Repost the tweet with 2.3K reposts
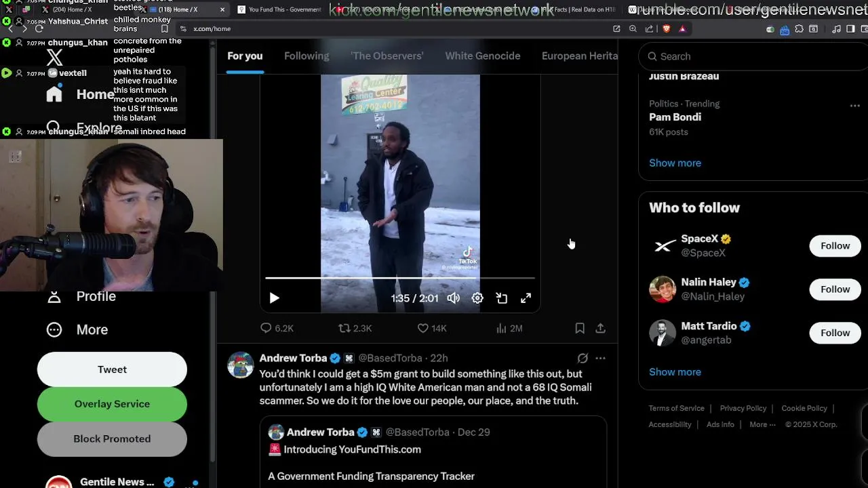Viewport: 868px width, 488px height. click(x=355, y=328)
